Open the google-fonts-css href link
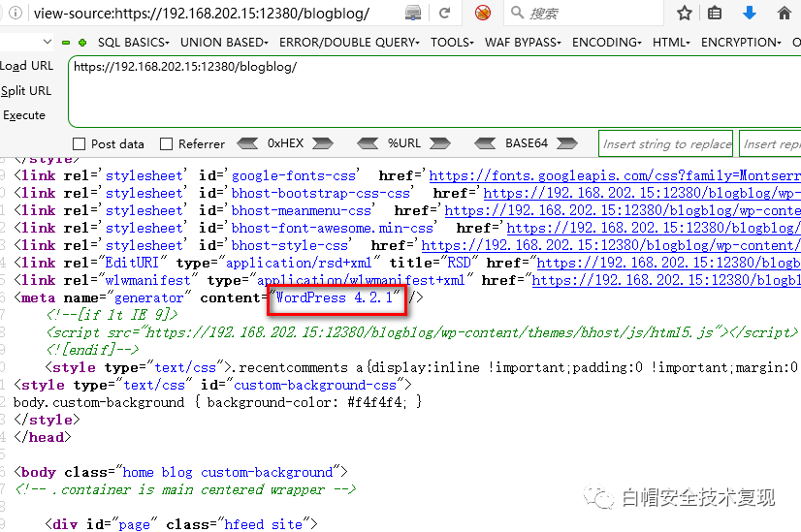 pos(615,176)
